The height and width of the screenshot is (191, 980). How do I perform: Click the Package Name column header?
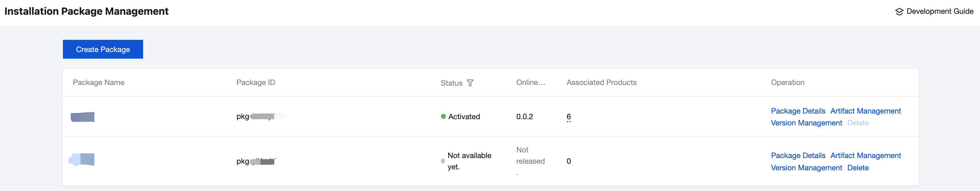click(98, 82)
